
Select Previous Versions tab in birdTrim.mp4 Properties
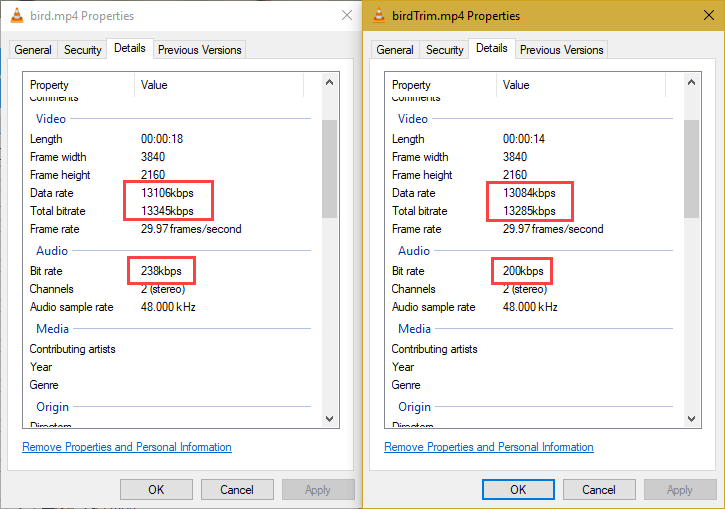562,50
